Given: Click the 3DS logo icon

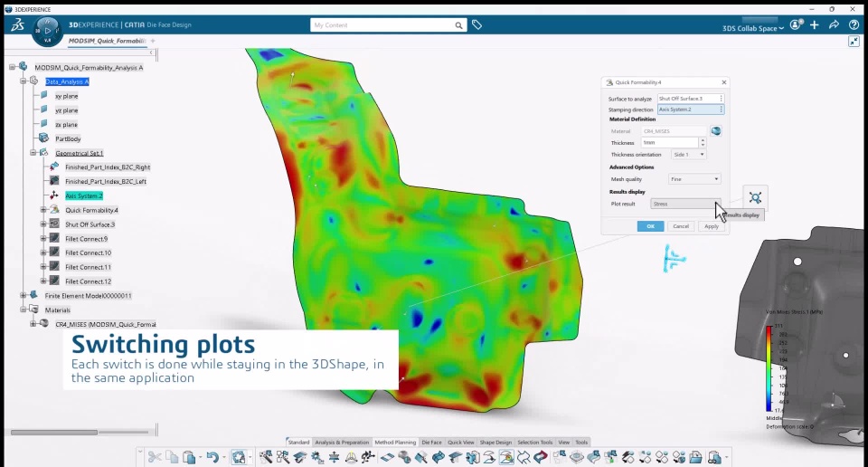Looking at the screenshot, I should tap(18, 24).
